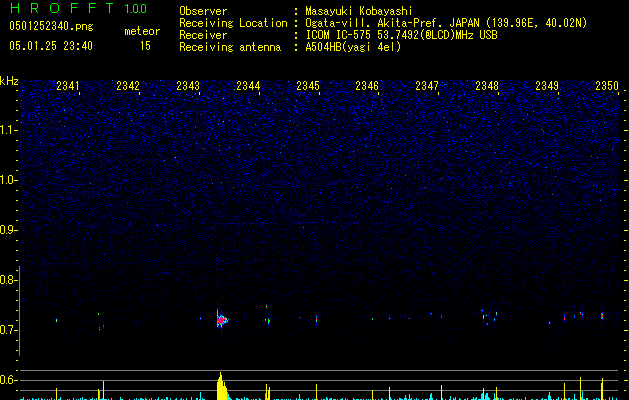Click the 0.6 kHz axis label

click(9, 380)
